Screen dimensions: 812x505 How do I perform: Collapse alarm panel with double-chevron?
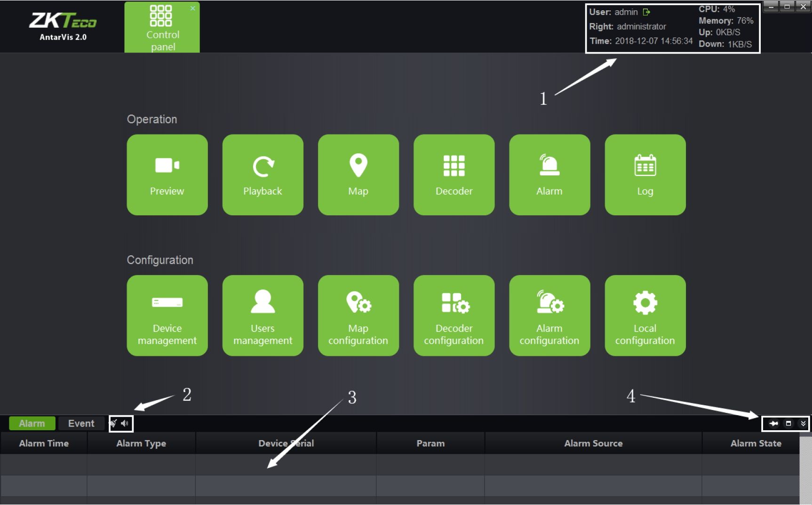click(803, 424)
